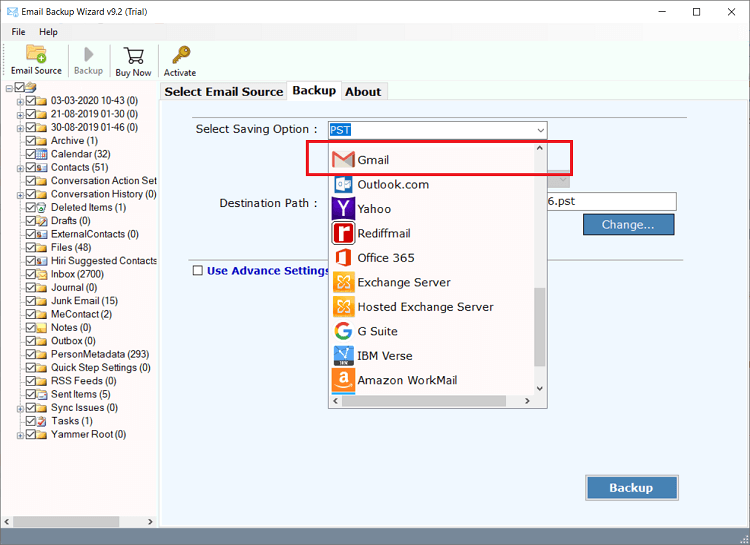Expand the 21-08-2019 01-30 folder
The width and height of the screenshot is (750, 545).
20,115
